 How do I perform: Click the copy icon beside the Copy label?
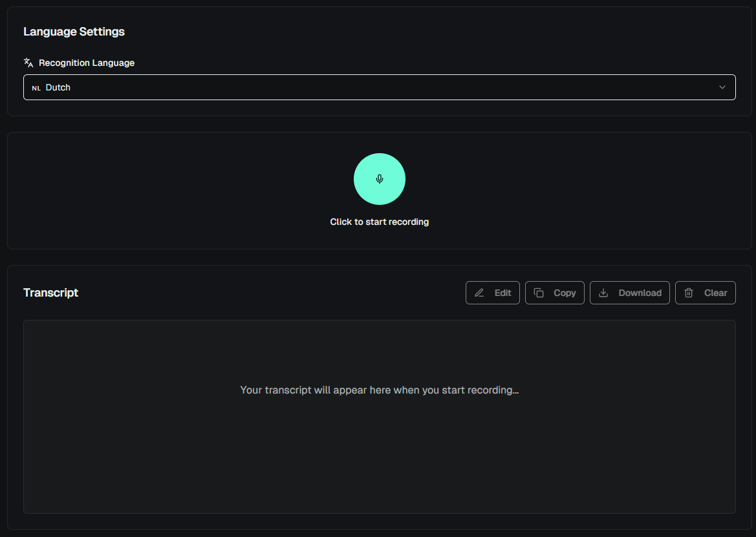[x=539, y=293]
